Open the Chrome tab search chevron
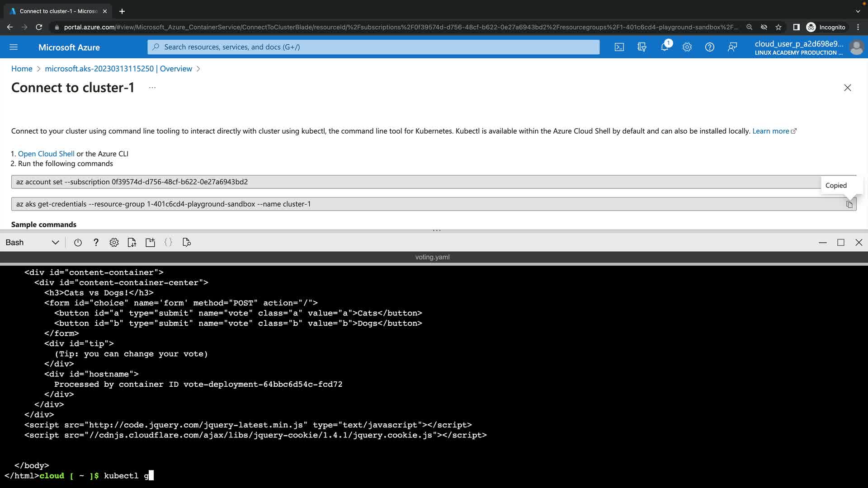Viewport: 868px width, 488px height. pyautogui.click(x=858, y=11)
